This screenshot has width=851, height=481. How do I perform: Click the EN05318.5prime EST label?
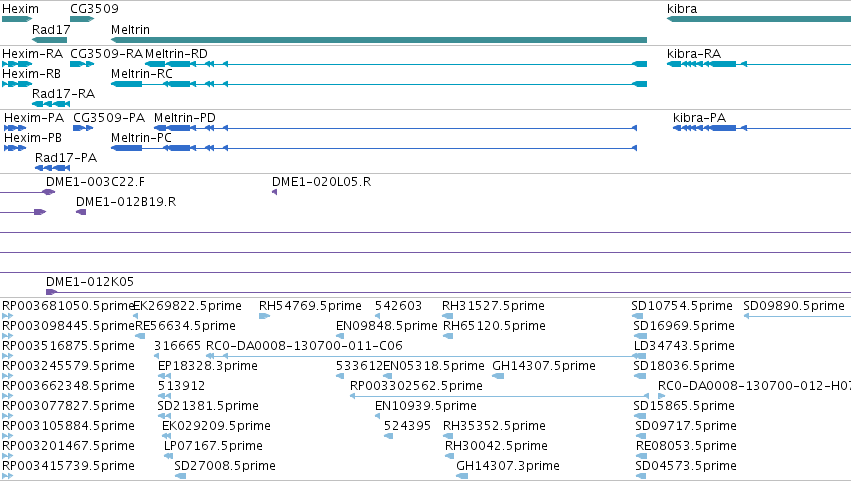click(x=434, y=366)
